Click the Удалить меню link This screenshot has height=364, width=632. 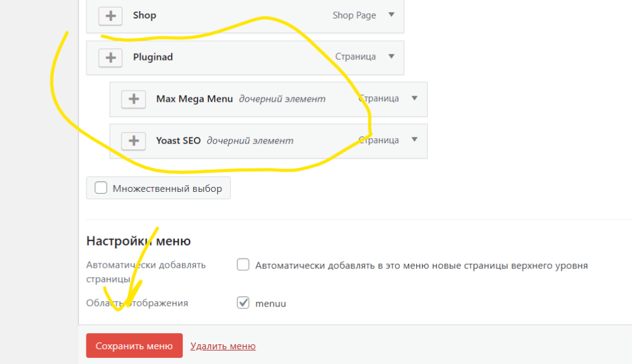tap(223, 346)
